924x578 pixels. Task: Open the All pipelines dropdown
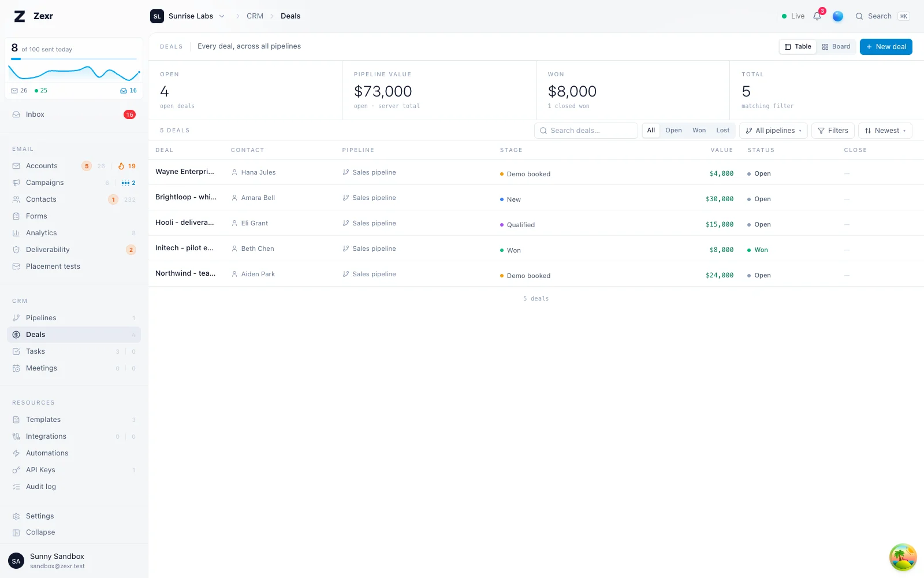(773, 131)
